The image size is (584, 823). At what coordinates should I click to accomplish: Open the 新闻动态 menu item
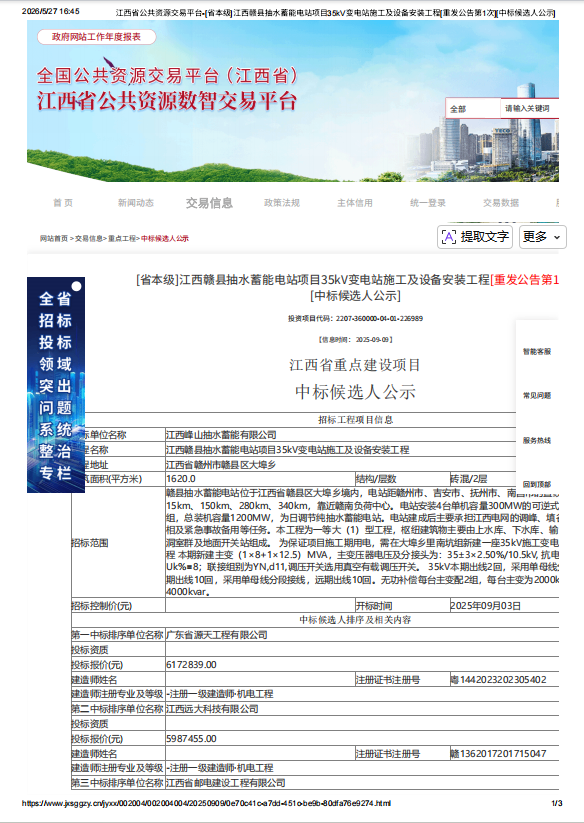[136, 203]
